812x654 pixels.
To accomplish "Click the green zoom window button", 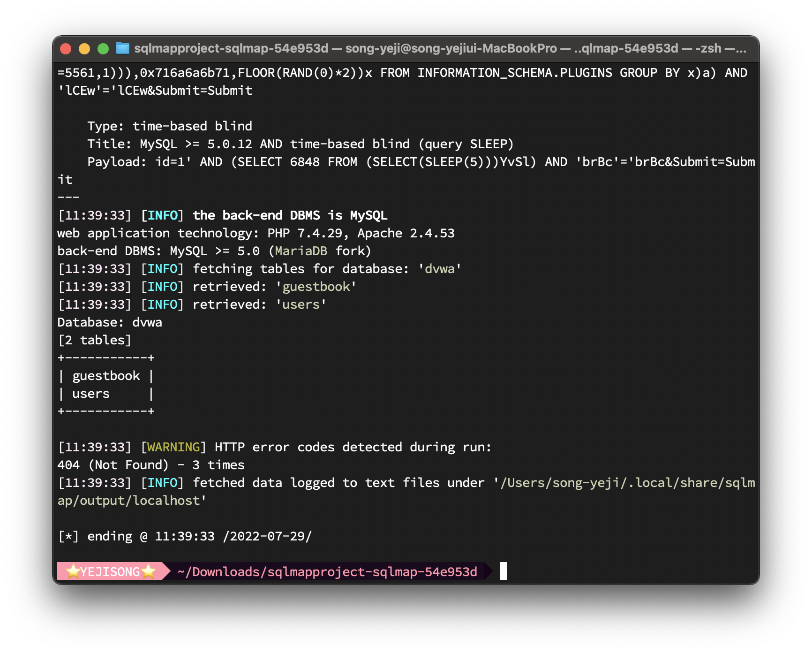I will pos(103,49).
